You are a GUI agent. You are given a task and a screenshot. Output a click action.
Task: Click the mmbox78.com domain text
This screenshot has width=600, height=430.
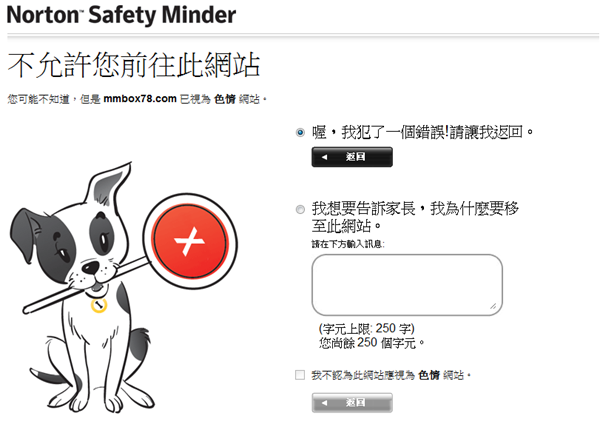pyautogui.click(x=140, y=99)
